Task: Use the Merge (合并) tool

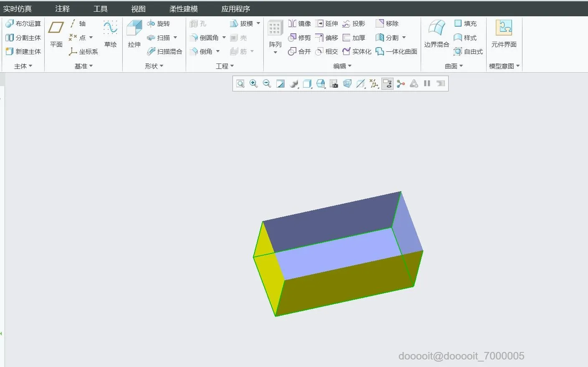Action: pyautogui.click(x=300, y=51)
